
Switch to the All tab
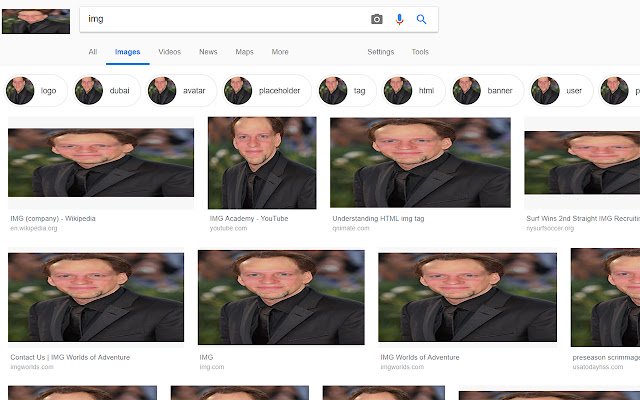coord(93,52)
